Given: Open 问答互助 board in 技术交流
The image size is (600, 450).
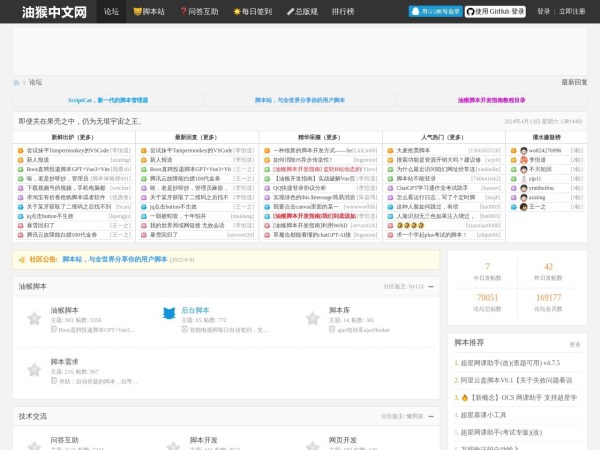Looking at the screenshot, I should click(64, 440).
